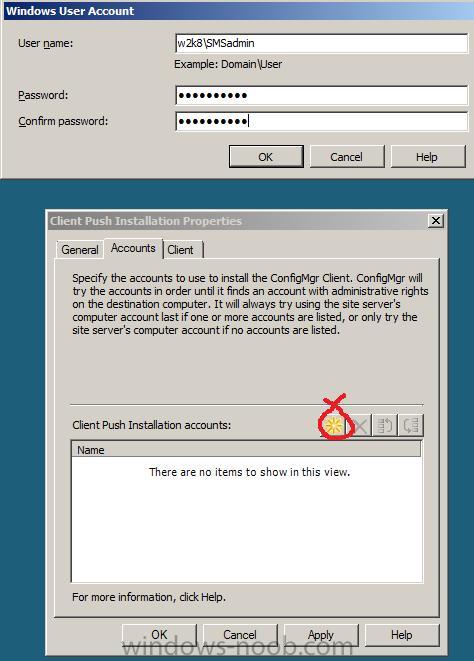Click Cancel in Client Push Properties

click(x=240, y=635)
